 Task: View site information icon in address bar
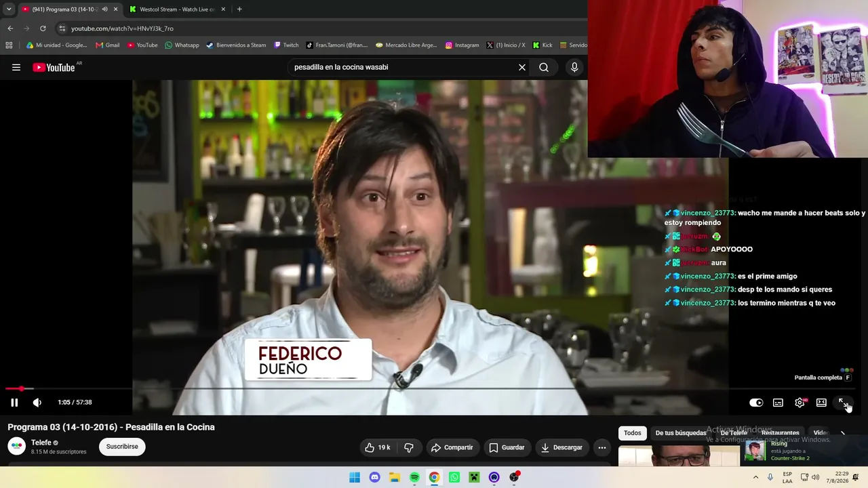pos(62,28)
